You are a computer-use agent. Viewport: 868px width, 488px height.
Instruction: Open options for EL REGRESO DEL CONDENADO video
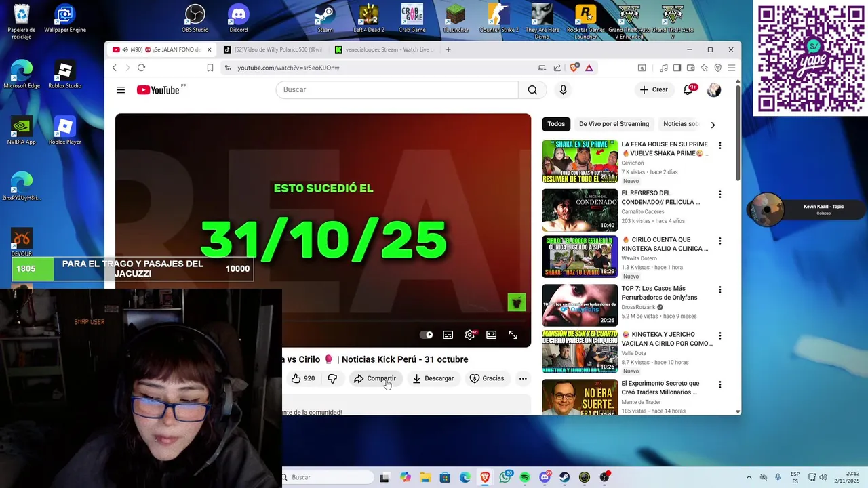point(719,195)
